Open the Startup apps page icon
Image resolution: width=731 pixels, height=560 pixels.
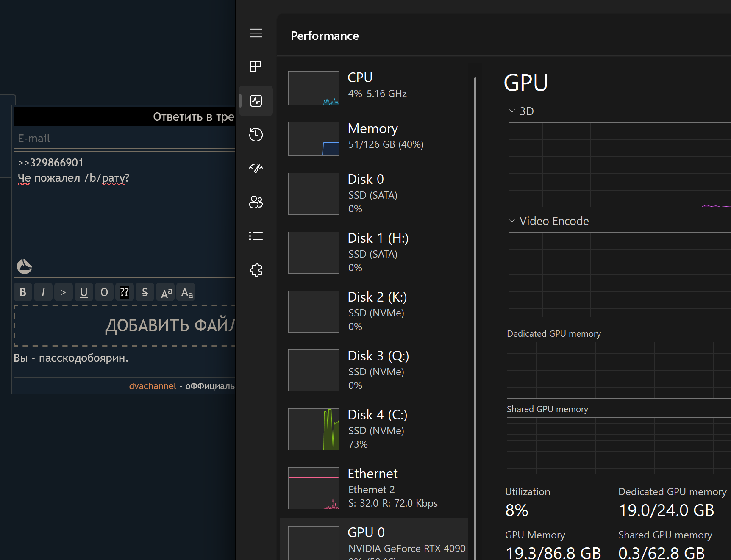tap(256, 168)
